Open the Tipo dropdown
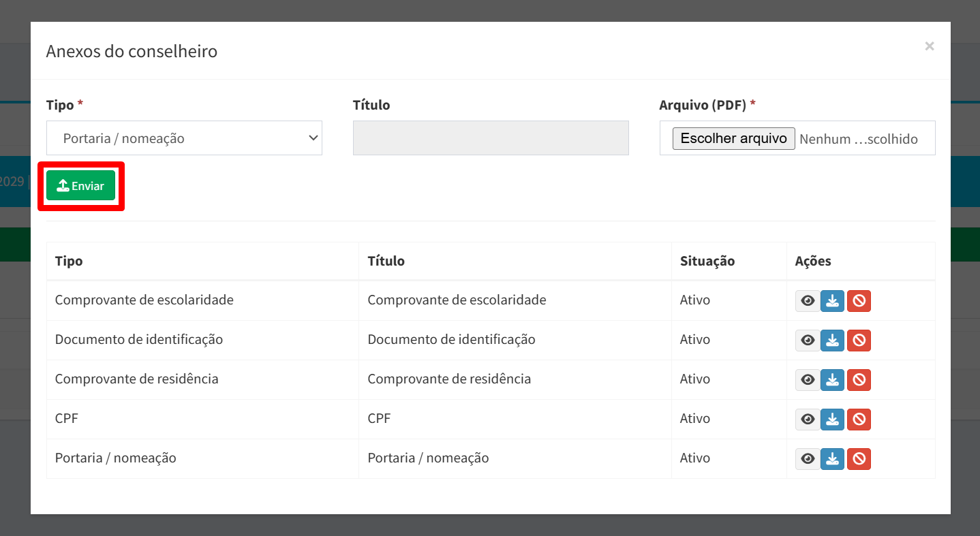The height and width of the screenshot is (536, 980). pyautogui.click(x=184, y=138)
